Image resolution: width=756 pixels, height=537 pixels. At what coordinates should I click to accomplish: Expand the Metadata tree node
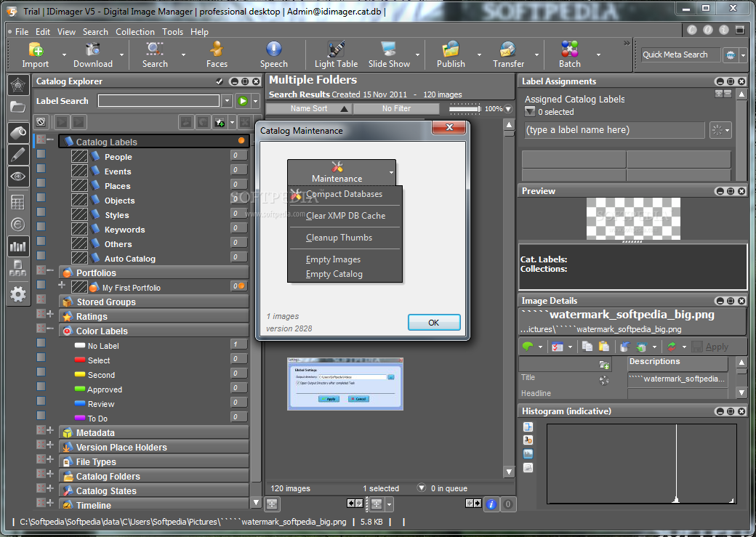point(50,429)
